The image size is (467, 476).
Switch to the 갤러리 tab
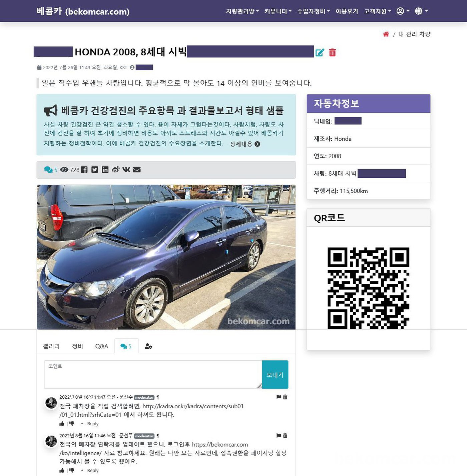pyautogui.click(x=51, y=346)
